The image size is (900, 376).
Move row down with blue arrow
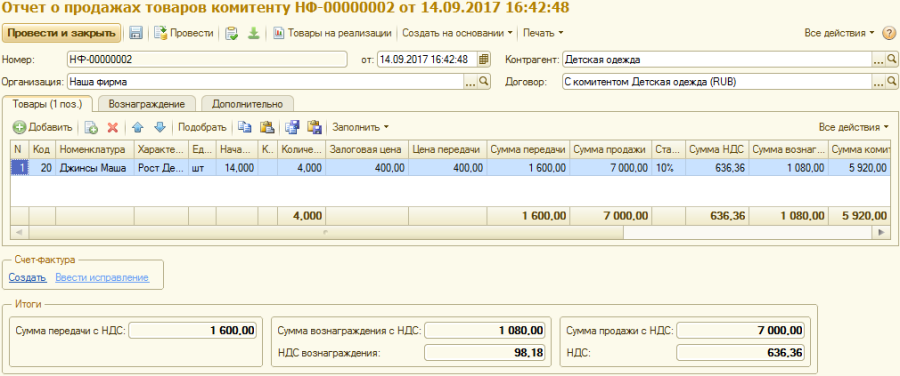[x=160, y=127]
